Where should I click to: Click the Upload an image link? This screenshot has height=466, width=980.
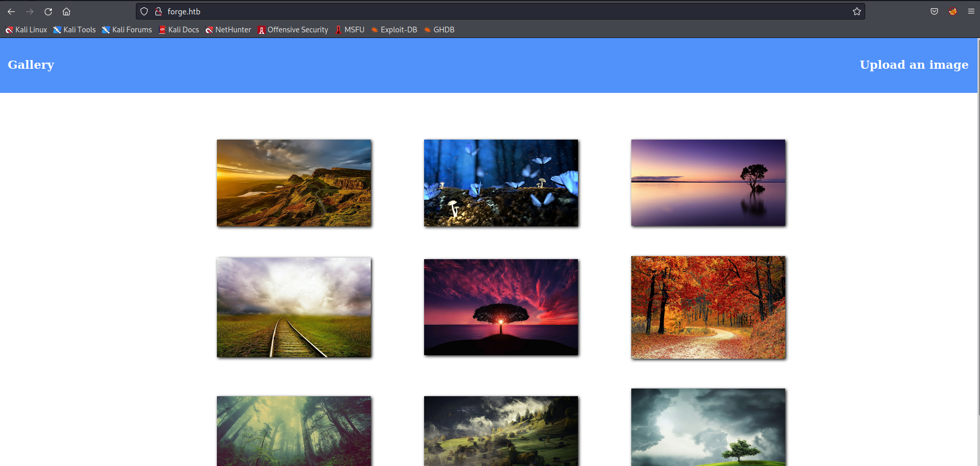(914, 65)
